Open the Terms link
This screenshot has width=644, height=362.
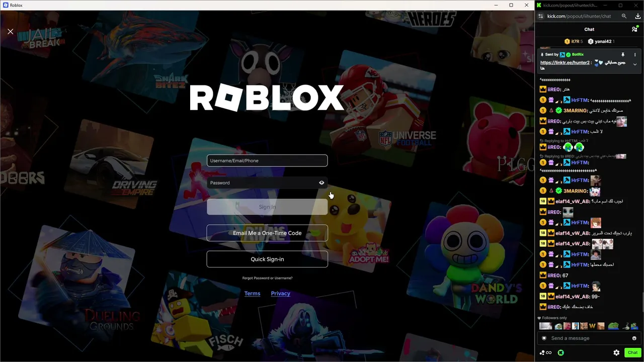pyautogui.click(x=252, y=294)
